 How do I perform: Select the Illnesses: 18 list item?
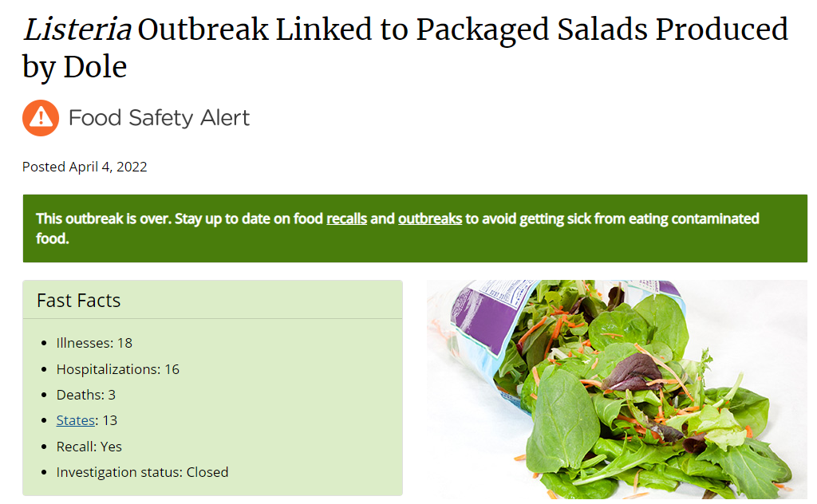(x=94, y=343)
